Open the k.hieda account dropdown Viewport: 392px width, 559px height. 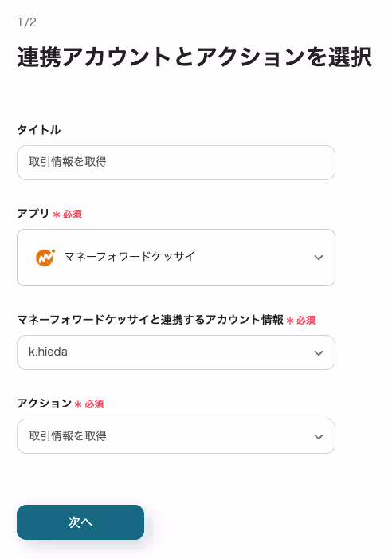pyautogui.click(x=176, y=352)
